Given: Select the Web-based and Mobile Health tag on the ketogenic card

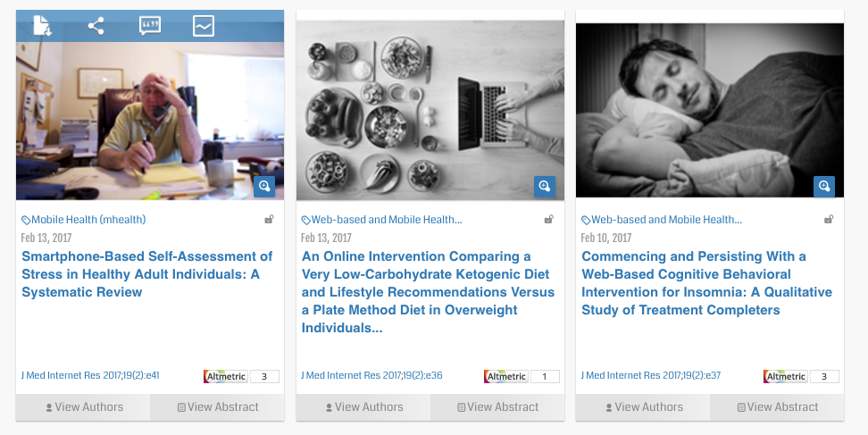Looking at the screenshot, I should click(x=386, y=220).
